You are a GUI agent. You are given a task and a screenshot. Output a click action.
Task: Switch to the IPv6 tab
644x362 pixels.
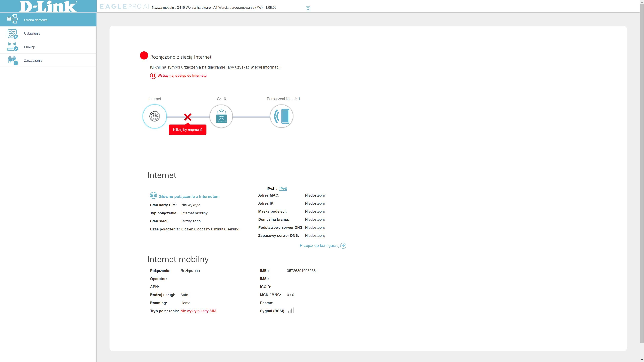tap(283, 189)
